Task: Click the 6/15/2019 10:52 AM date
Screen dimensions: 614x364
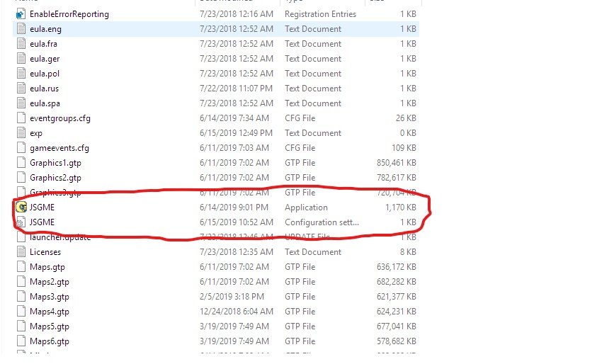Action: click(237, 222)
